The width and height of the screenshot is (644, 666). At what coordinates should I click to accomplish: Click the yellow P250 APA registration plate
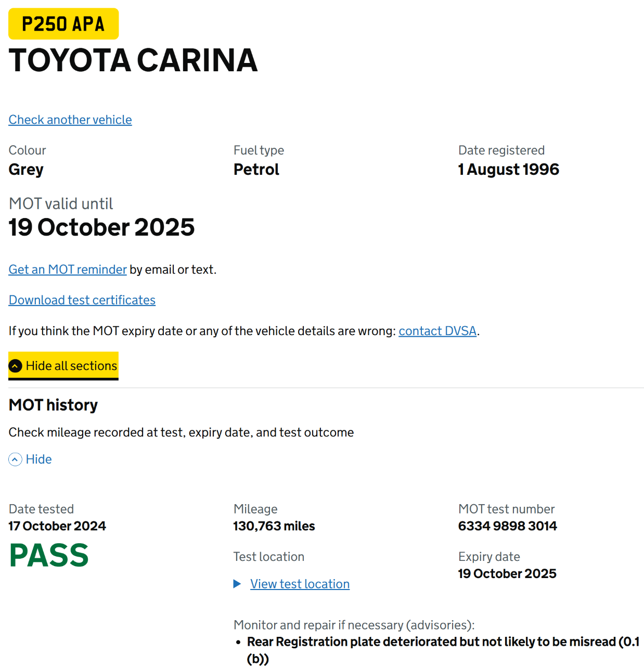pyautogui.click(x=63, y=24)
